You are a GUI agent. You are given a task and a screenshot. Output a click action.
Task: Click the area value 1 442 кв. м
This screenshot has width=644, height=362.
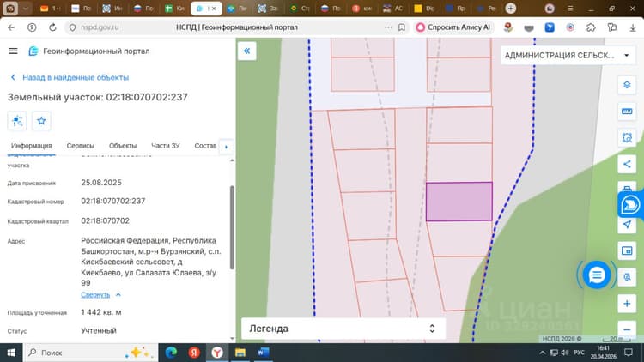(x=101, y=312)
